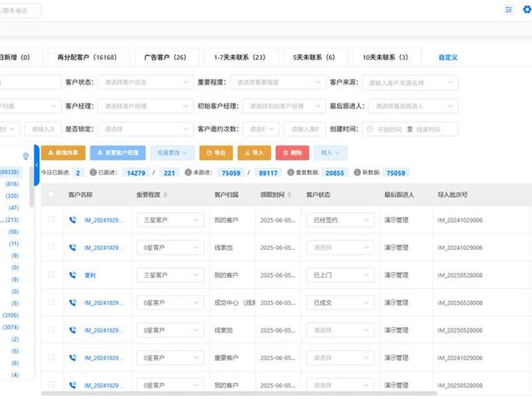Expand the 批量更改 dropdown button
The height and width of the screenshot is (399, 532).
pyautogui.click(x=172, y=153)
